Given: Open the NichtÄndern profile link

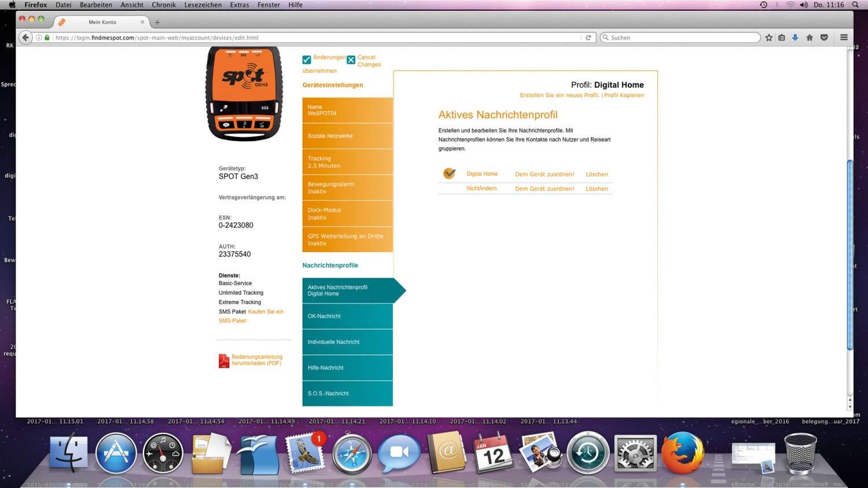Looking at the screenshot, I should (x=481, y=188).
